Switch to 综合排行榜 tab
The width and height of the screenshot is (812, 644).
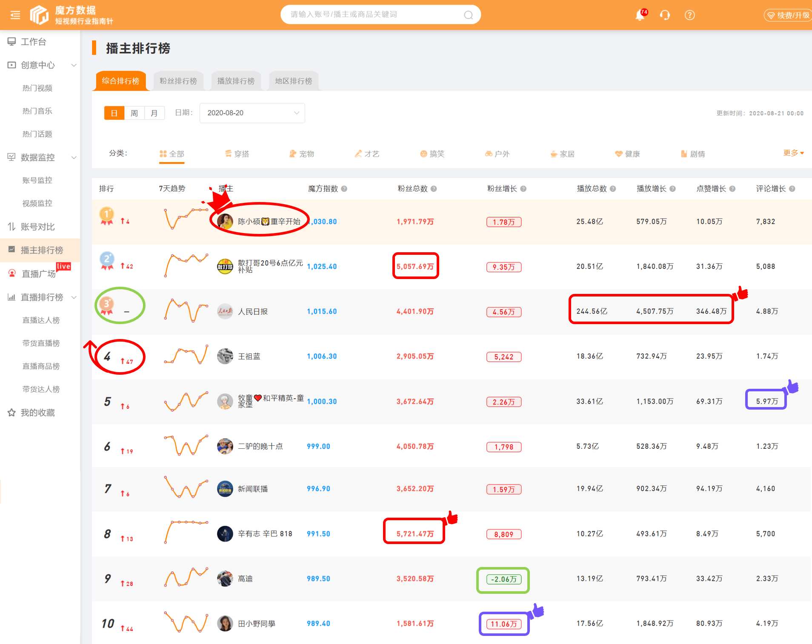point(120,81)
